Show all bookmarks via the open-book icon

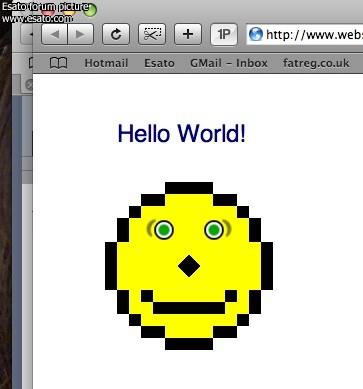click(58, 63)
